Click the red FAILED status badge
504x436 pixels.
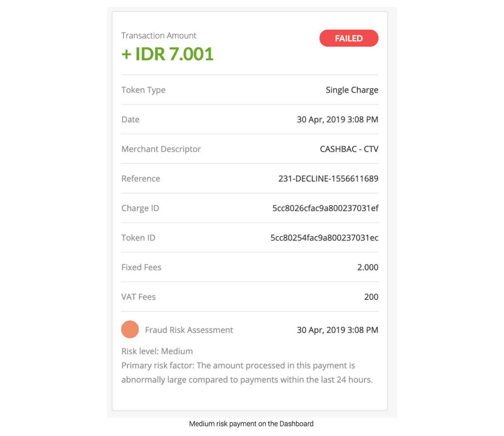pos(349,38)
